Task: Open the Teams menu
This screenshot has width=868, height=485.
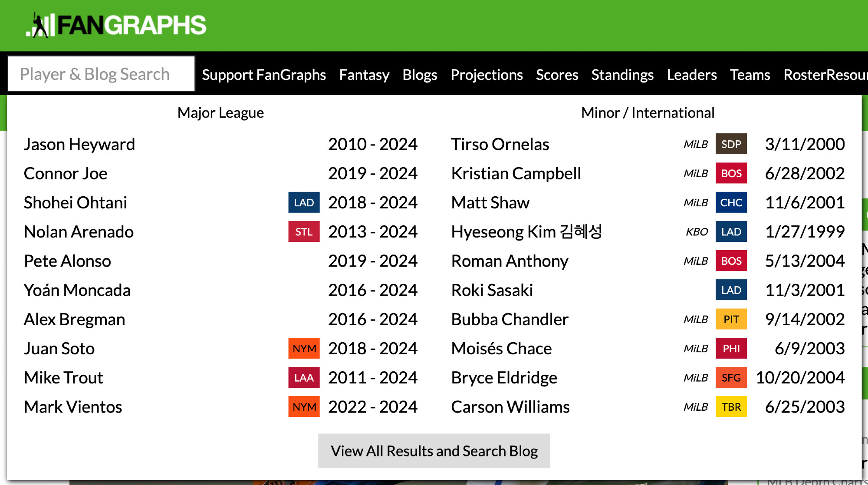Action: point(750,75)
